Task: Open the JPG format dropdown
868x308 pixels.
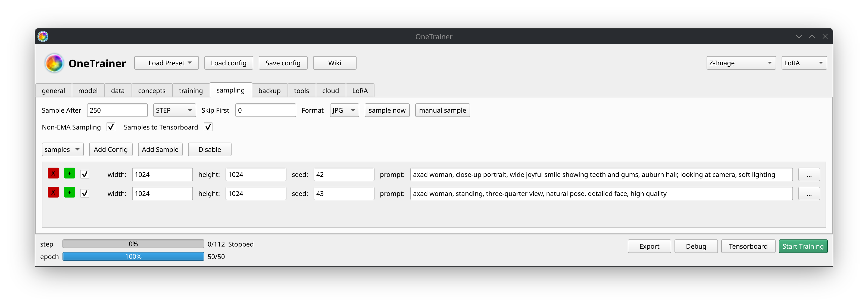Action: (x=344, y=111)
